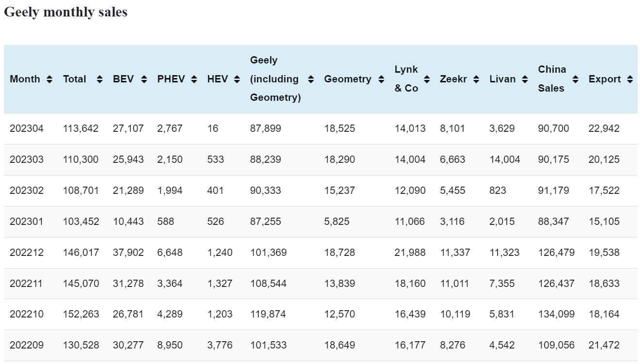
Task: Click the 202212 row month cell
Action: point(26,253)
